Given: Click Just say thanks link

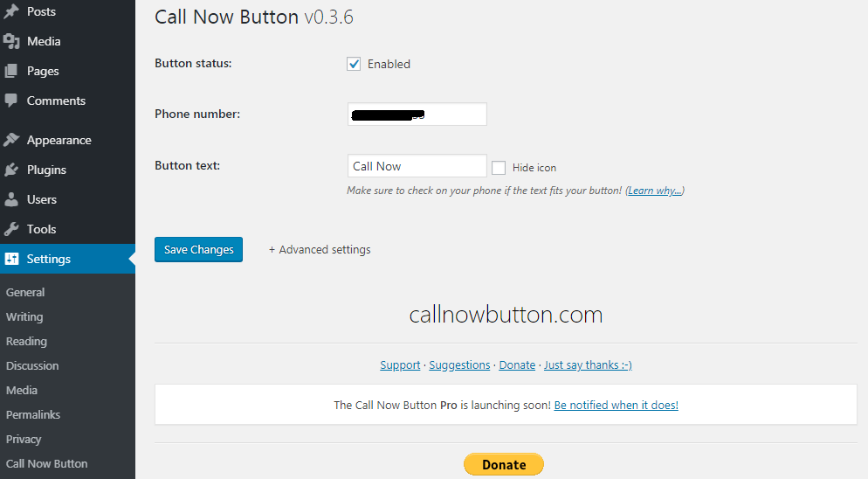Looking at the screenshot, I should click(x=588, y=364).
